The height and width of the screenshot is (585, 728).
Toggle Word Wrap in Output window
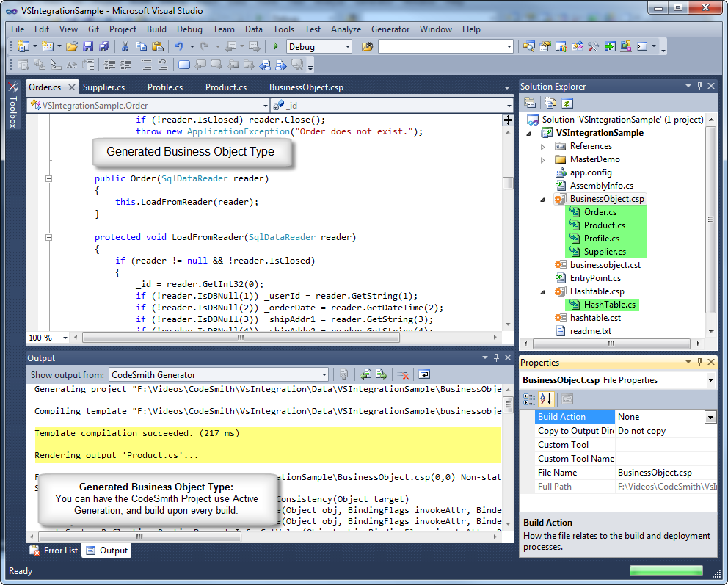click(424, 374)
